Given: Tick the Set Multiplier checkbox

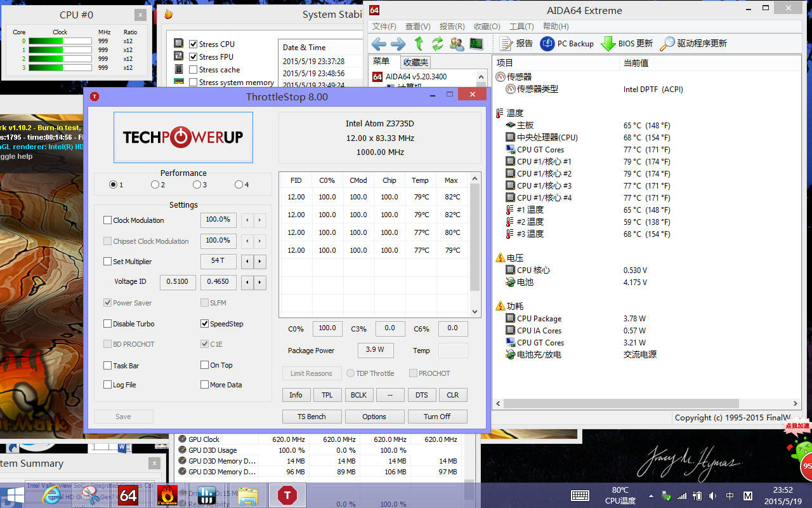Looking at the screenshot, I should (x=107, y=262).
